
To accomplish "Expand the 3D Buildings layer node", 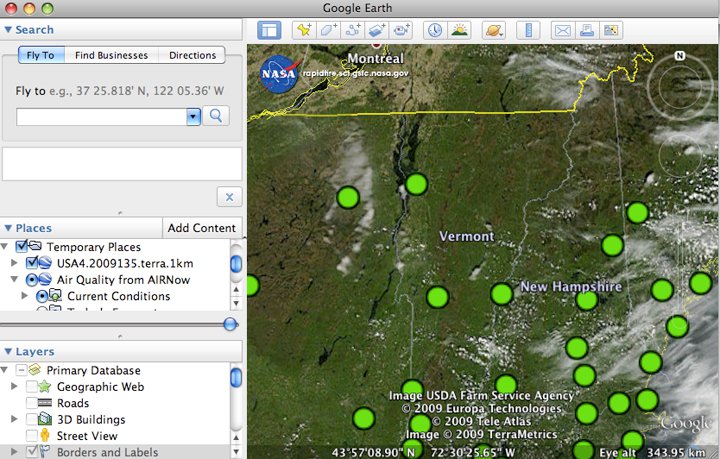I will tap(14, 419).
